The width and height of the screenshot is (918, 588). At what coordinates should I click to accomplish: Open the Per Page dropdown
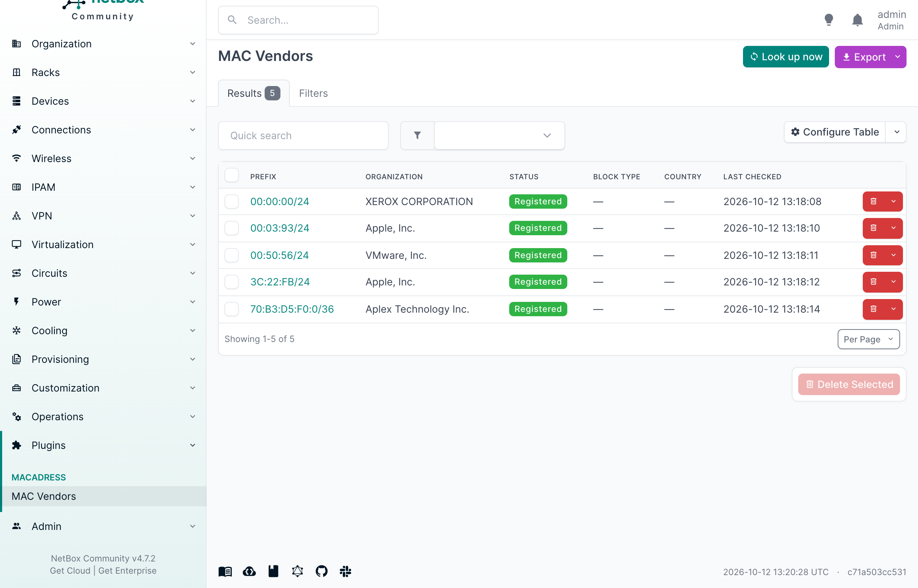[x=869, y=339]
